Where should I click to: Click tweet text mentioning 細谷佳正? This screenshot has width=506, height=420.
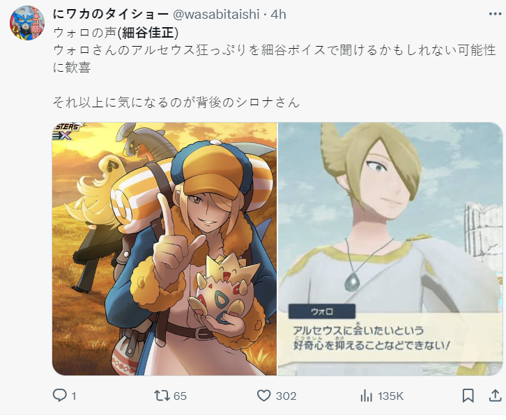116,32
